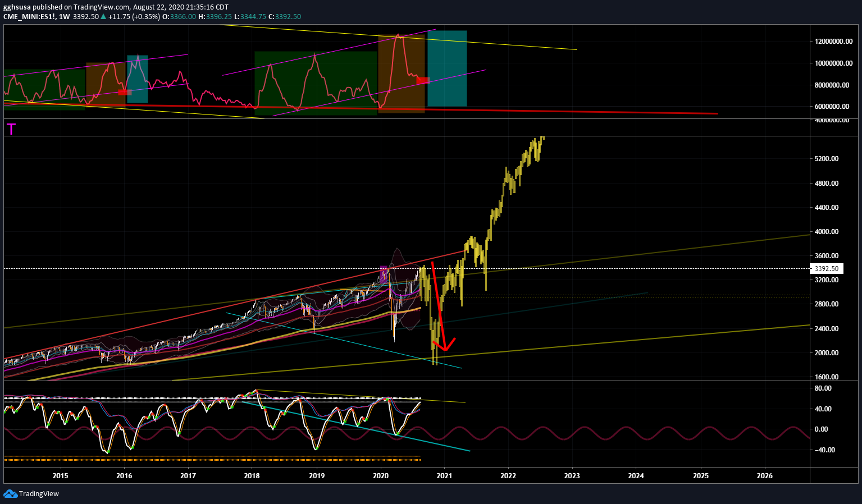Select the 1W timeframe label
Image resolution: width=862 pixels, height=504 pixels.
pos(64,17)
